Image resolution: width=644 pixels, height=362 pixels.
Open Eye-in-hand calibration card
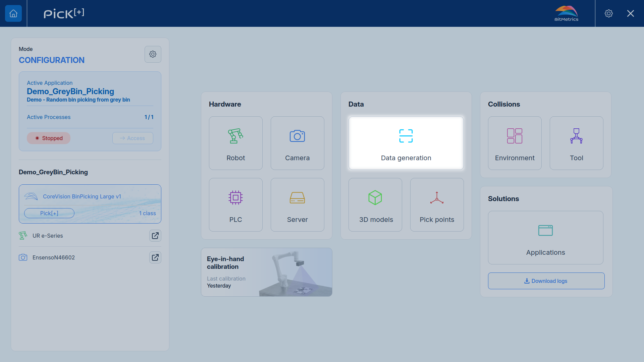point(267,272)
